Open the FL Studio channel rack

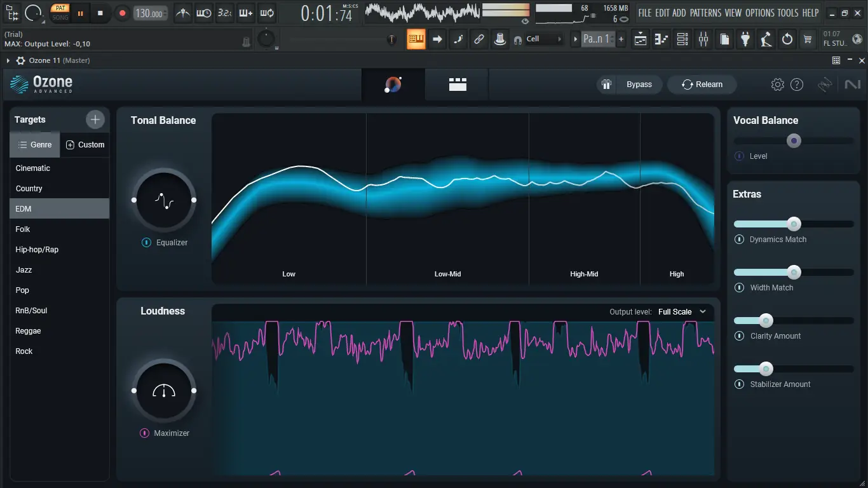point(682,39)
